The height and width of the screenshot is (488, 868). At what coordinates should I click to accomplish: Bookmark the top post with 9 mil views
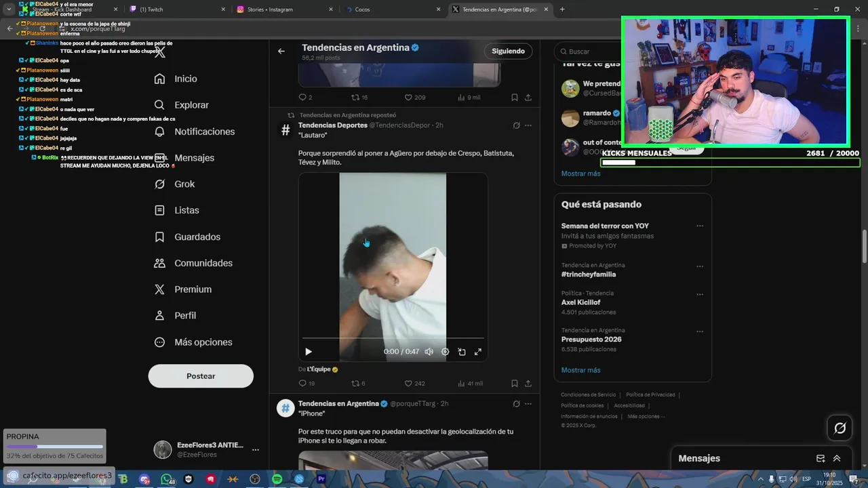point(515,98)
